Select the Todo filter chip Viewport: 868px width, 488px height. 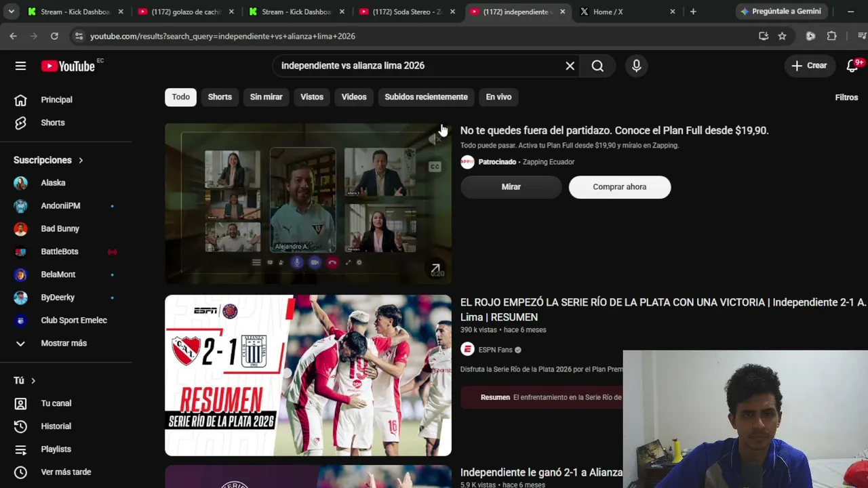(181, 97)
